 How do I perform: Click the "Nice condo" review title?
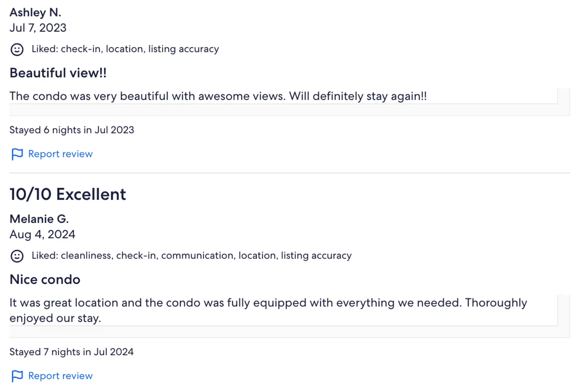(45, 280)
